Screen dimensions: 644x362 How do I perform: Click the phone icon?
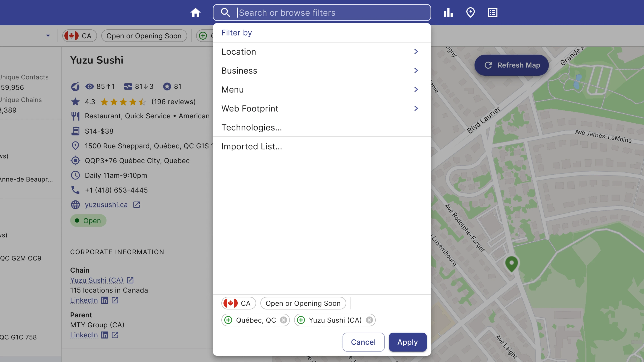(x=75, y=190)
